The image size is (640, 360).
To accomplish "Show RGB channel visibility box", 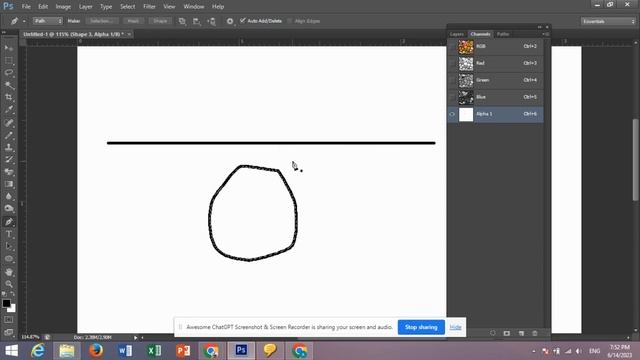I will 452,47.
